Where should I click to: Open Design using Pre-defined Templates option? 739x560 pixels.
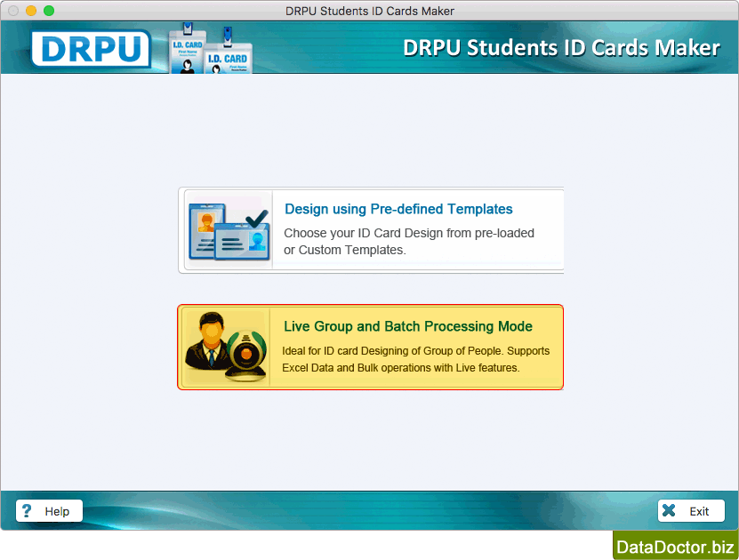(371, 230)
